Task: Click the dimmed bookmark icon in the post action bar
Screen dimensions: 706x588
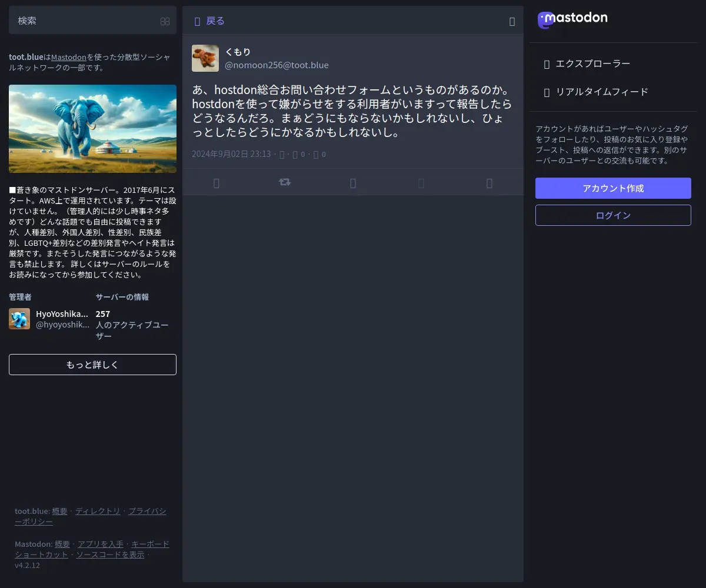Action: coord(421,183)
